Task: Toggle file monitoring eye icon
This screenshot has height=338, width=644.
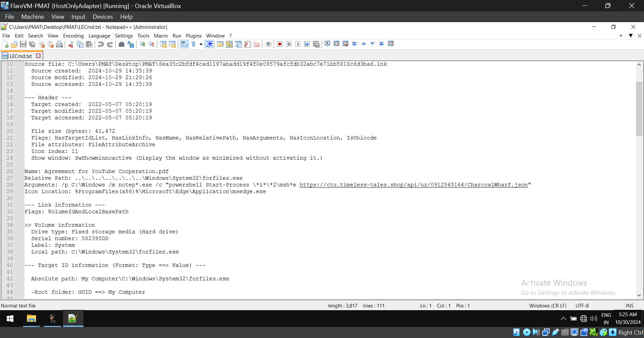Action: pos(268,44)
